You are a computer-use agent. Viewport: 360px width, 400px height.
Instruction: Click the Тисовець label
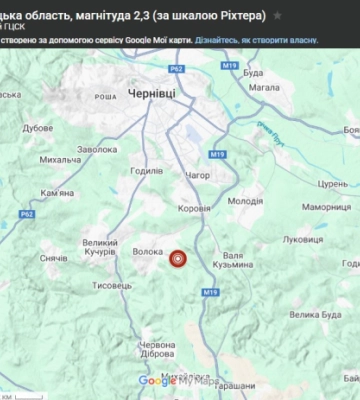point(112,286)
